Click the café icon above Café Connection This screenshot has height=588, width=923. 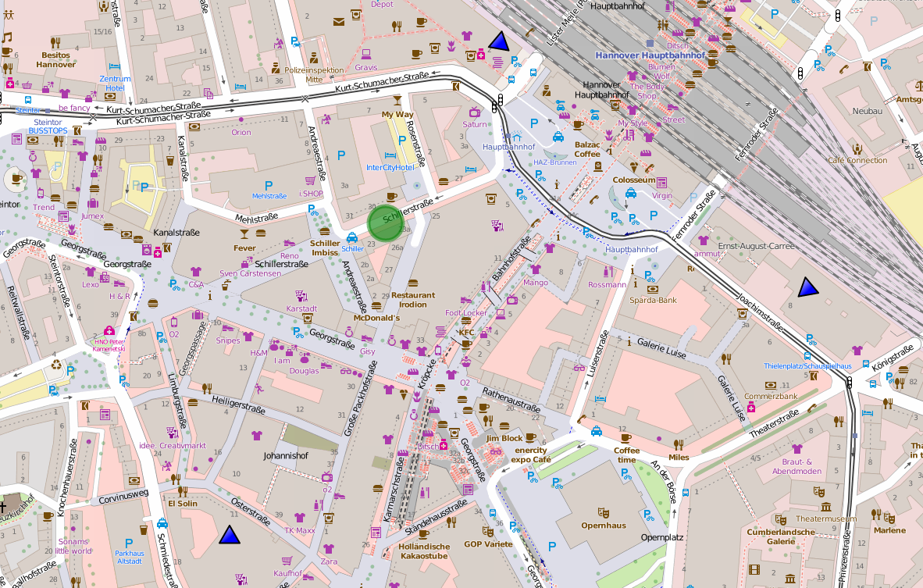[857, 148]
